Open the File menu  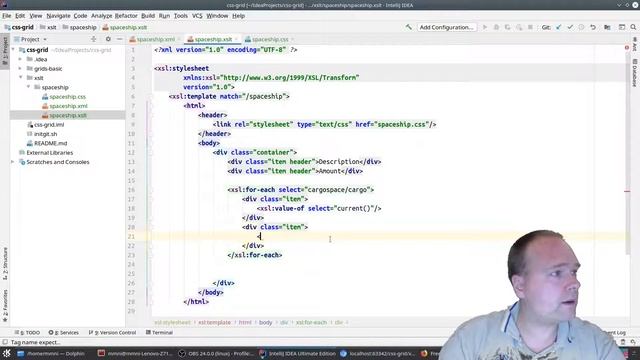pos(7,16)
